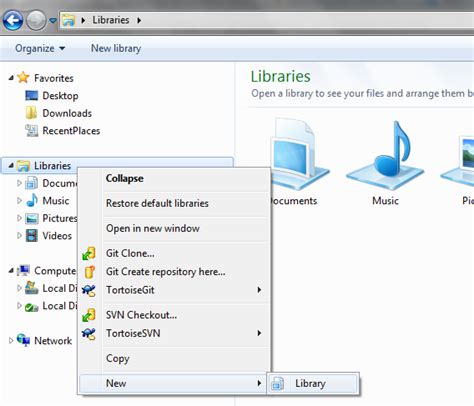
Task: Collapse the Computer tree node
Action: point(11,271)
